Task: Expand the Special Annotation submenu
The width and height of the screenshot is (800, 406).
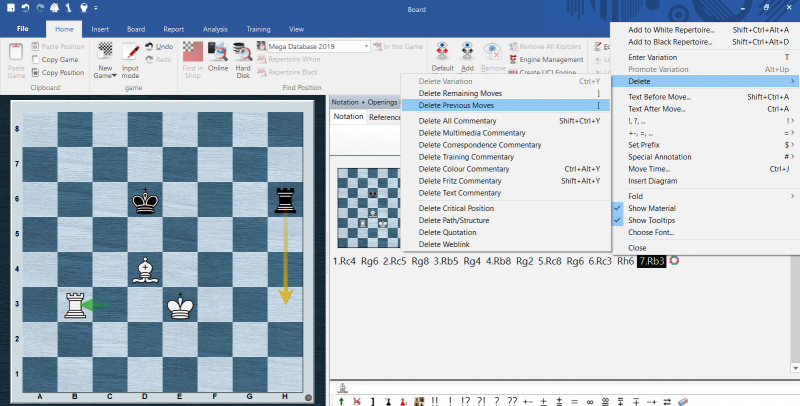Action: [704, 157]
